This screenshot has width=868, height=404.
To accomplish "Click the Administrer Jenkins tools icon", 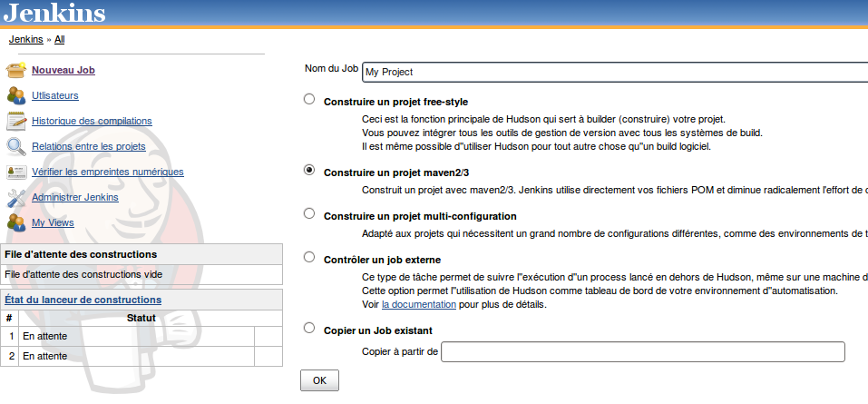I will tap(16, 197).
